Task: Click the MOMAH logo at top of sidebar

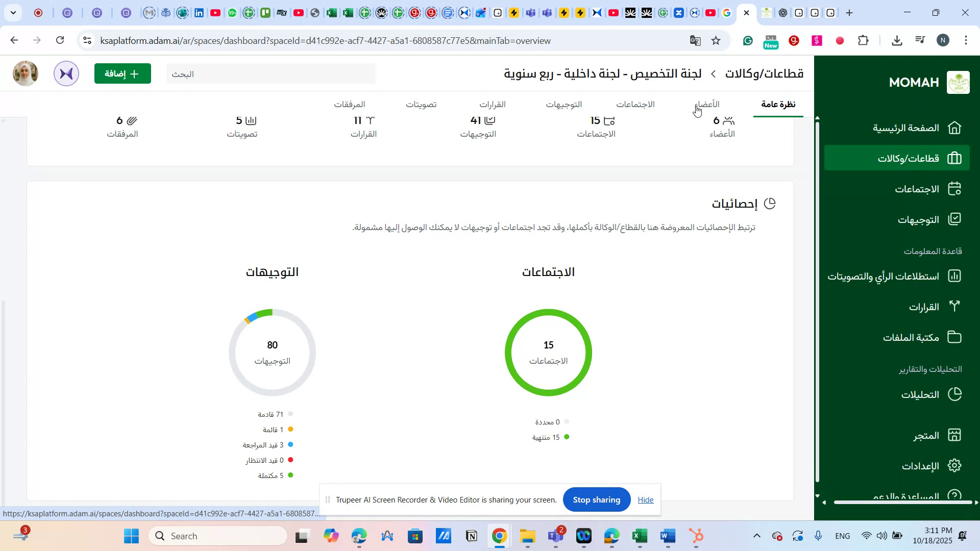Action: coord(958,82)
